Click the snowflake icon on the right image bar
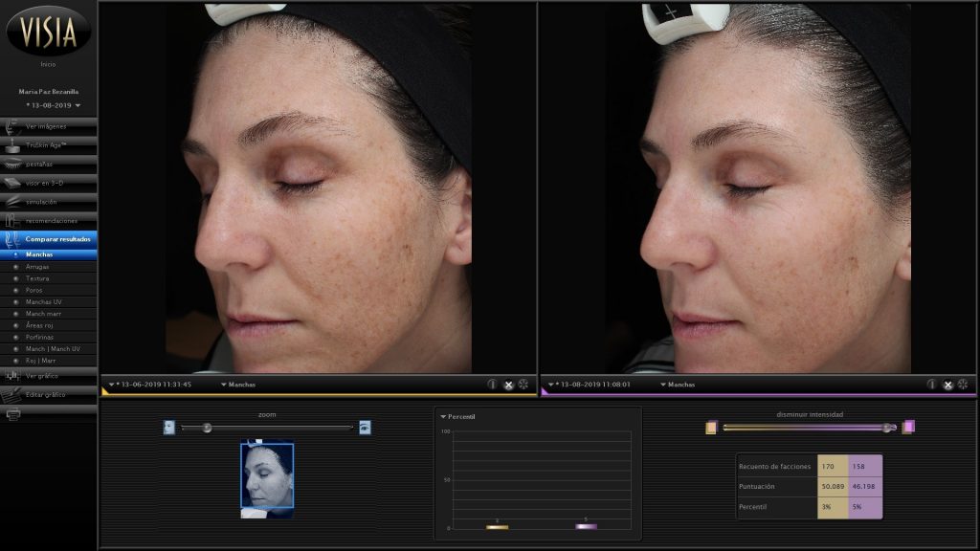This screenshot has height=551, width=980. 962,385
